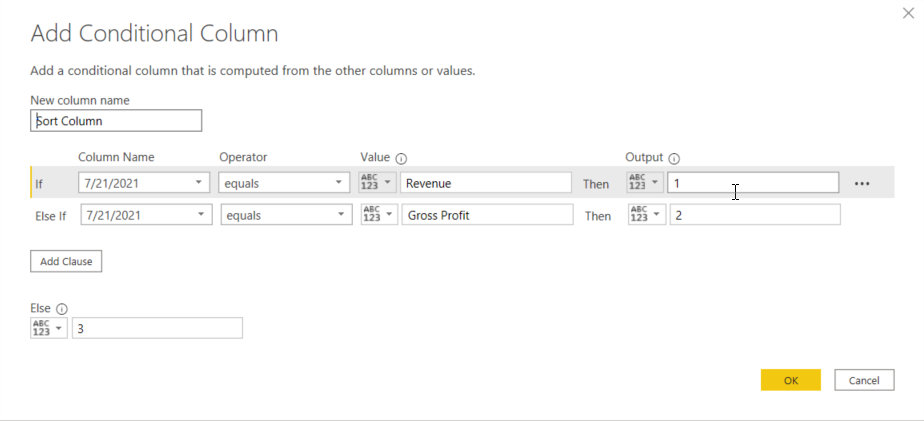Click the Else field containing 3
This screenshot has width=924, height=421.
[x=157, y=328]
